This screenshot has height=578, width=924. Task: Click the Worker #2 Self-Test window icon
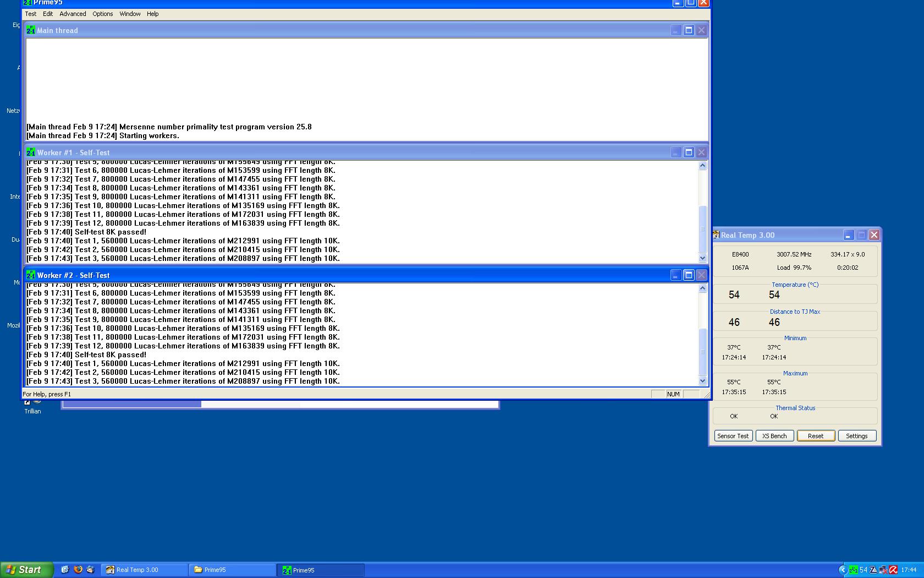[x=31, y=275]
